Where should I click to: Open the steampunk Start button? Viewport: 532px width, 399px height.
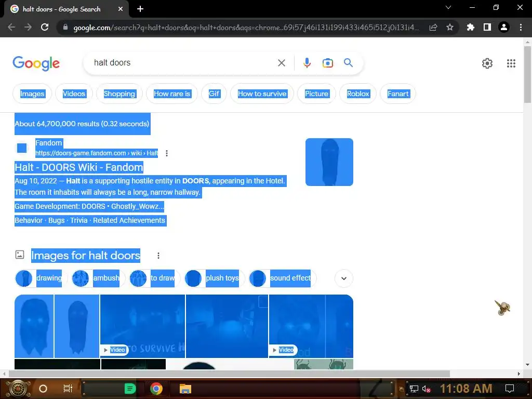coord(18,389)
